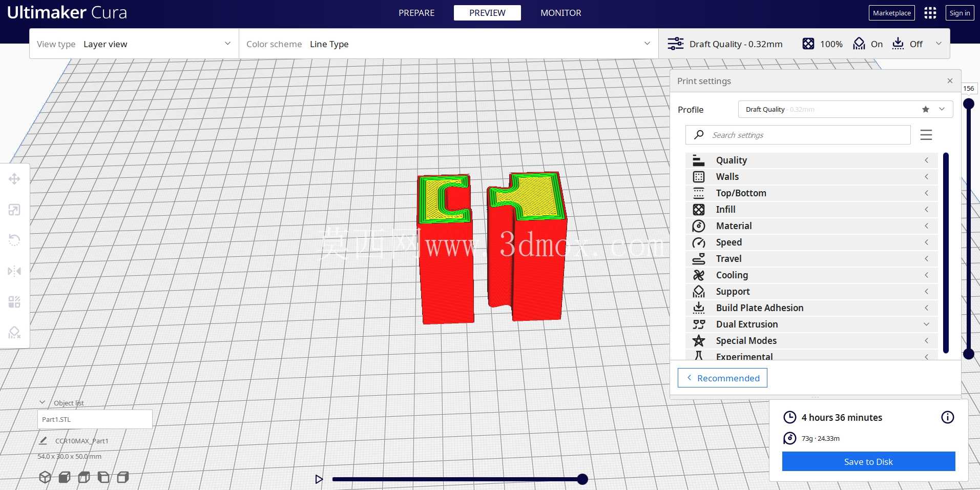Click the pencil icon next to CCR10MAX_Part1

[44, 440]
